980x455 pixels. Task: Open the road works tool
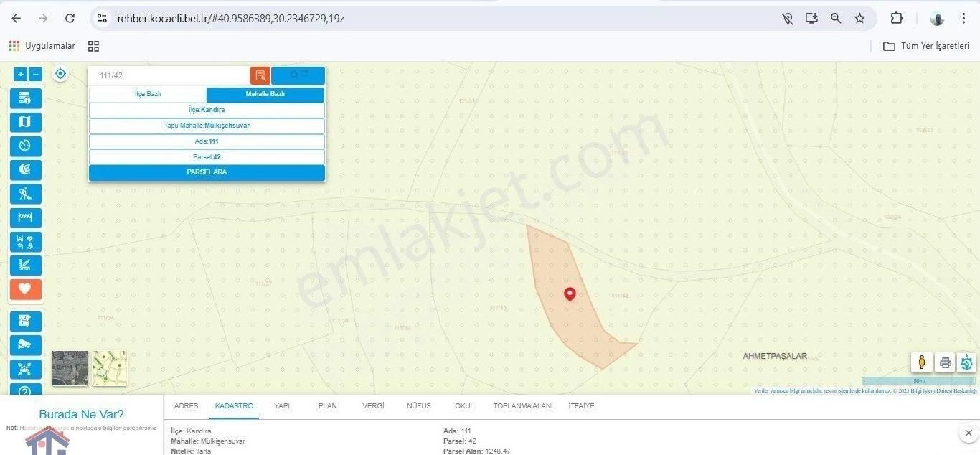(26, 194)
